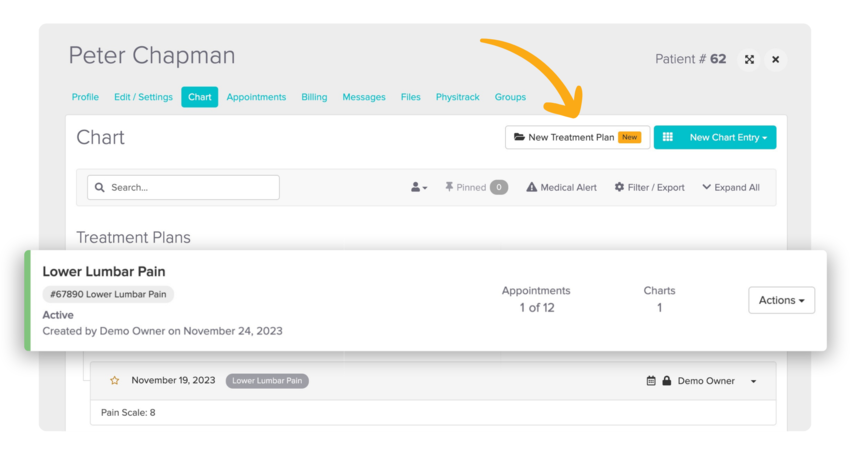Click the lock icon beside Demo Owner
The height and width of the screenshot is (455, 850).
(666, 381)
